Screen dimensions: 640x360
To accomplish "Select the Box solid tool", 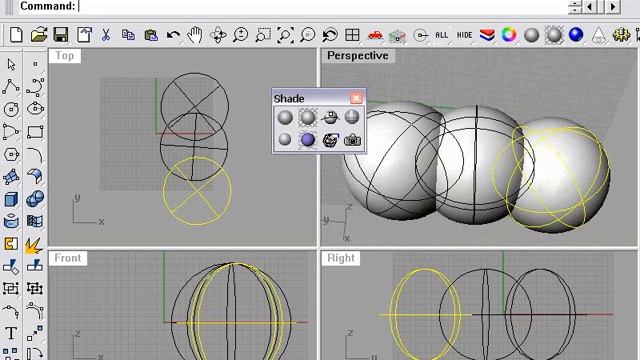I will pyautogui.click(x=11, y=199).
